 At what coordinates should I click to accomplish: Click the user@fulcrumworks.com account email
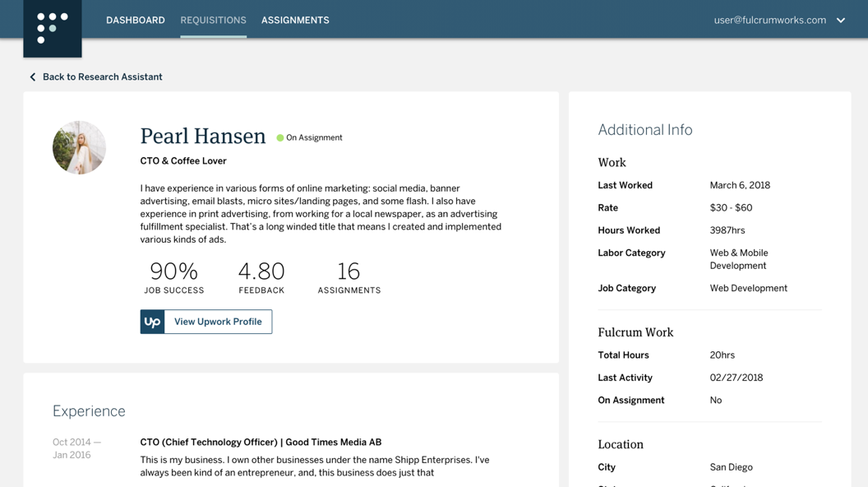pyautogui.click(x=769, y=21)
